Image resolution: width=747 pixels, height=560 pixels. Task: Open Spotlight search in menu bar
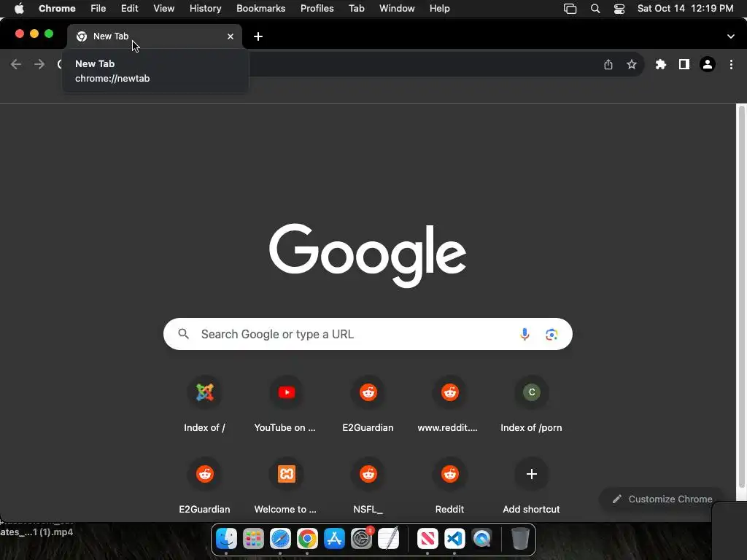(595, 9)
